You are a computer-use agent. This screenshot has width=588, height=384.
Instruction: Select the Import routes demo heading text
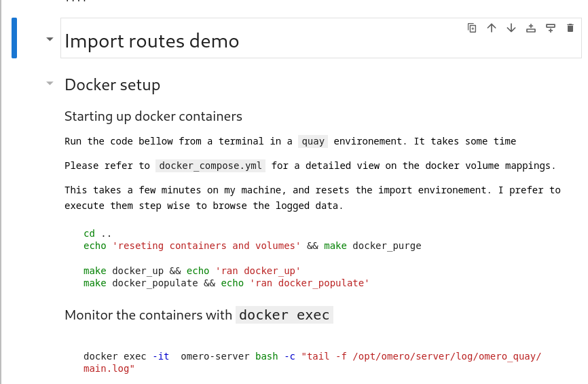tap(151, 41)
